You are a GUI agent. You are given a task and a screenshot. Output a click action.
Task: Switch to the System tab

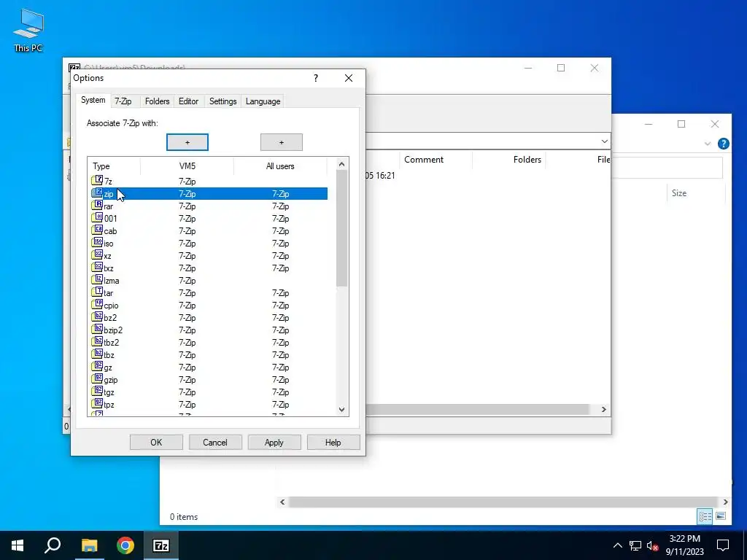pyautogui.click(x=93, y=100)
